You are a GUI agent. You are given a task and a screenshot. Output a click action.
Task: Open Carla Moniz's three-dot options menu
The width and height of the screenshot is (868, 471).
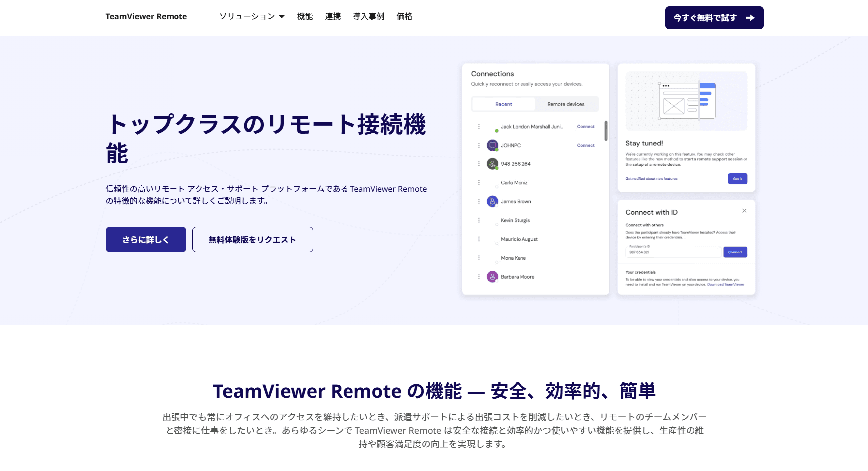(479, 183)
